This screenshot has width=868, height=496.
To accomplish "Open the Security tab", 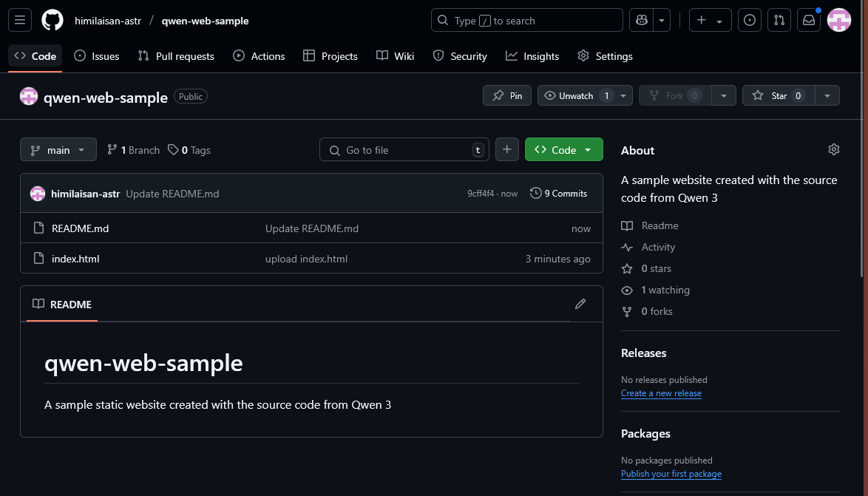I will [460, 56].
